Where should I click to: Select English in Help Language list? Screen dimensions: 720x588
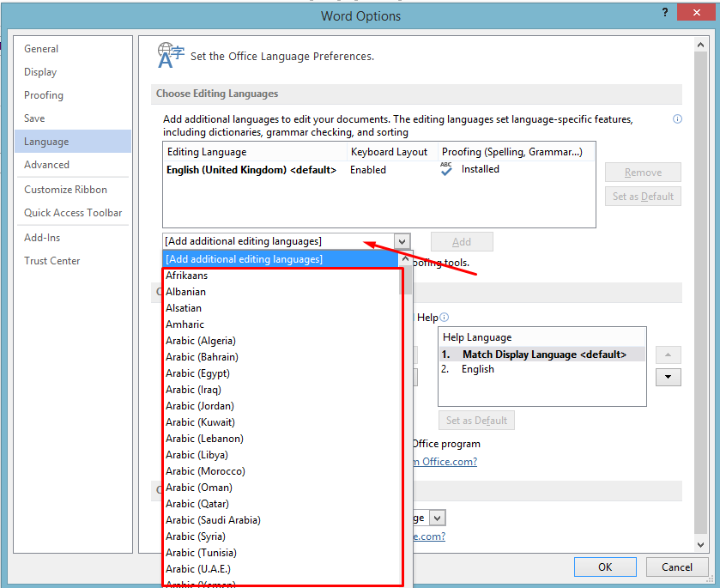coord(542,369)
